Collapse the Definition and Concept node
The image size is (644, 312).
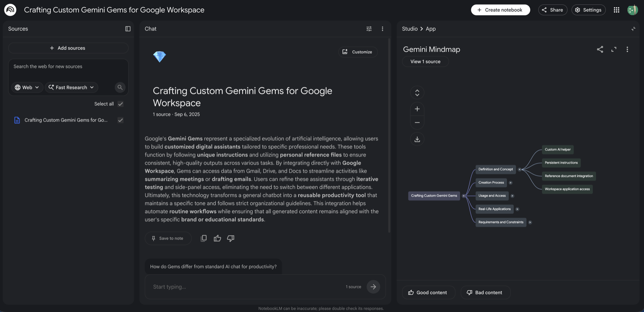click(x=519, y=169)
